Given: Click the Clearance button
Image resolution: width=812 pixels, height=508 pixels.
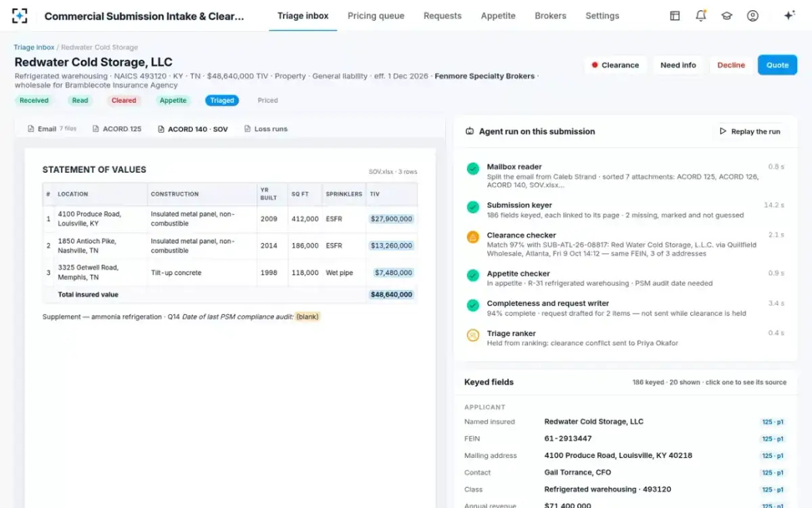Looking at the screenshot, I should pyautogui.click(x=615, y=65).
